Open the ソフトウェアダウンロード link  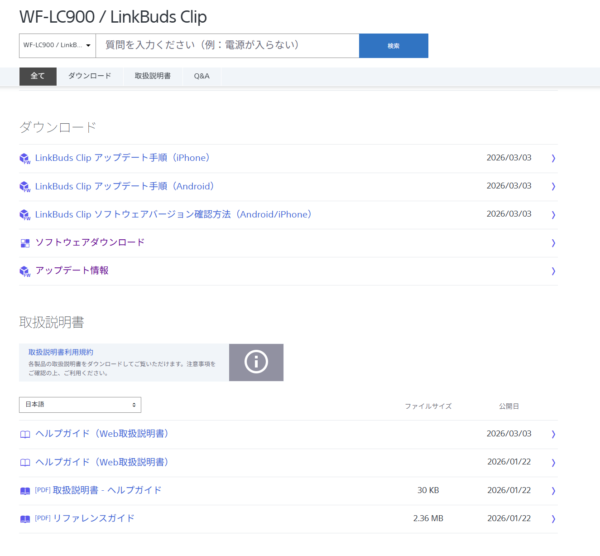coord(90,242)
